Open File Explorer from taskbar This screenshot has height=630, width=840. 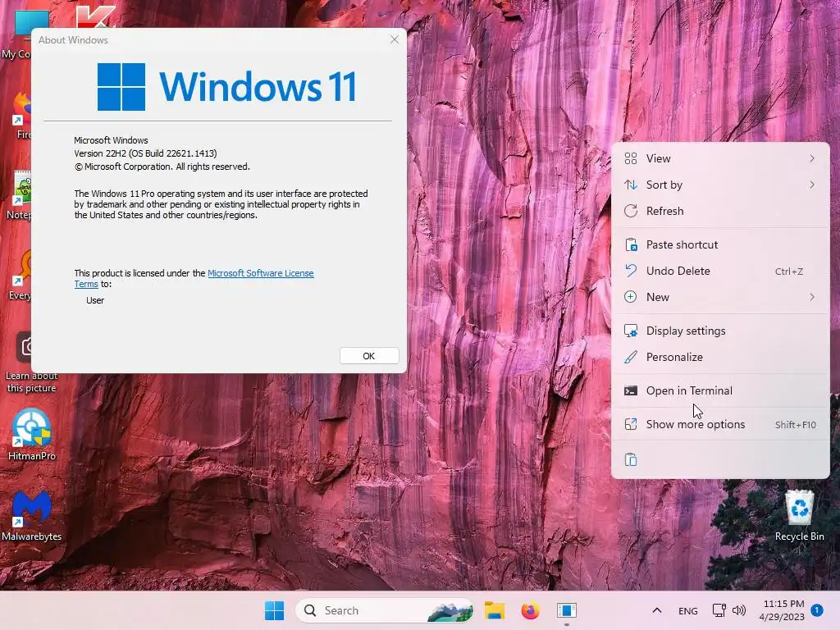pos(495,610)
